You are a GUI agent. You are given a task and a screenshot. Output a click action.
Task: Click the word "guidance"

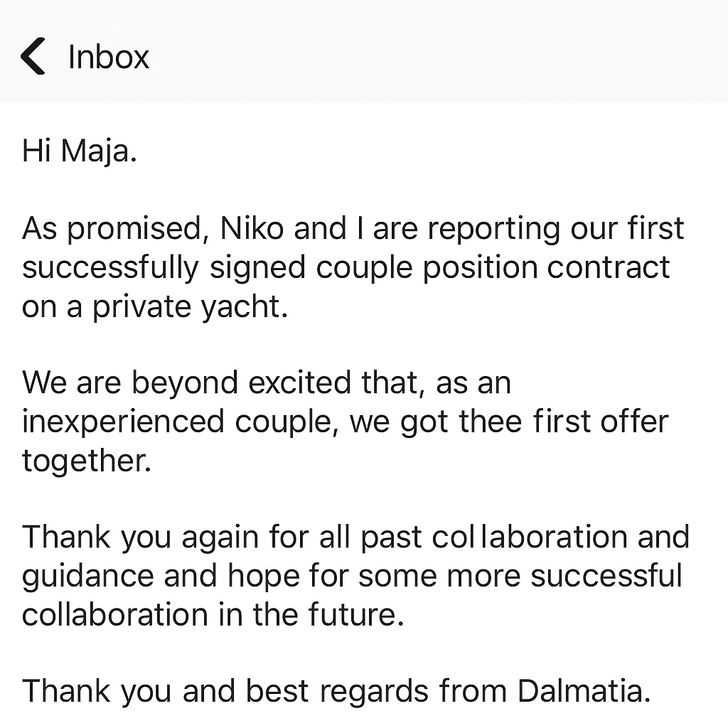click(x=87, y=576)
